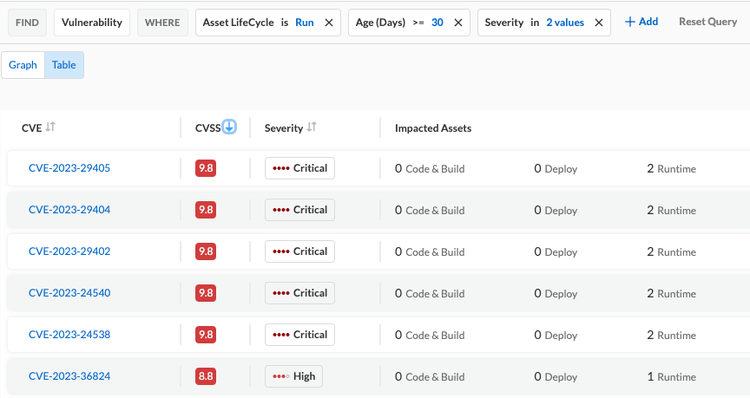
Task: Open CVE-2023-24540 link
Action: [x=69, y=293]
